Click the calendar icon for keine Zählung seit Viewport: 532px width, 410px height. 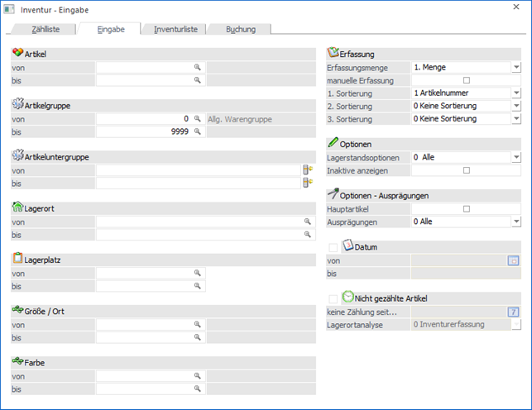point(514,312)
